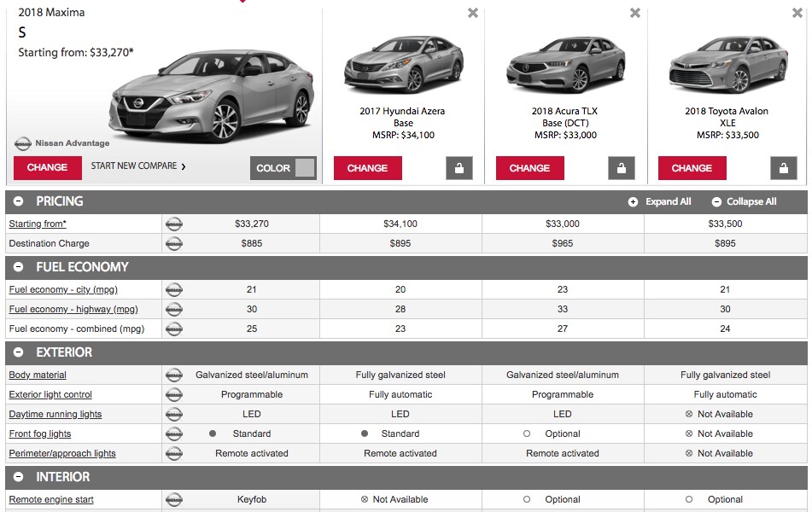Change the Toyota Avalon competitor
This screenshot has width=812, height=512.
point(692,168)
